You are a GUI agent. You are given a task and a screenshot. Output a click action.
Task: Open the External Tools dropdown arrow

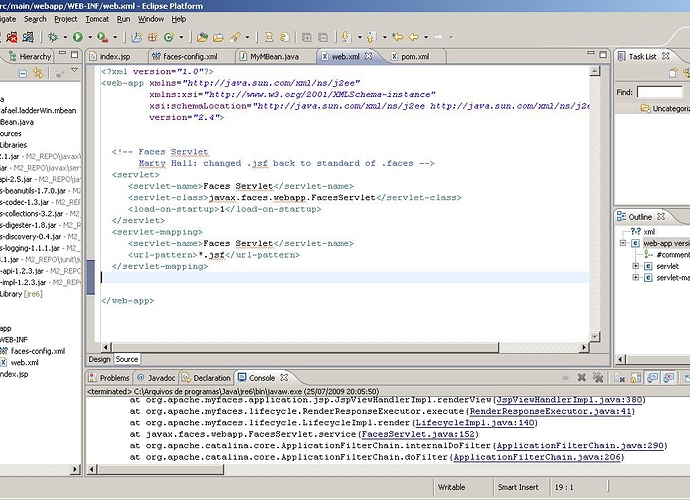point(115,37)
